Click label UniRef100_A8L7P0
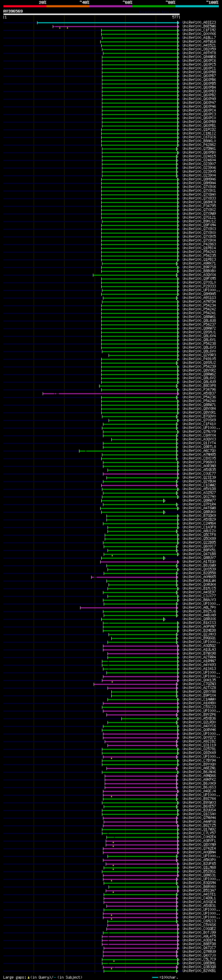 [199, 608]
